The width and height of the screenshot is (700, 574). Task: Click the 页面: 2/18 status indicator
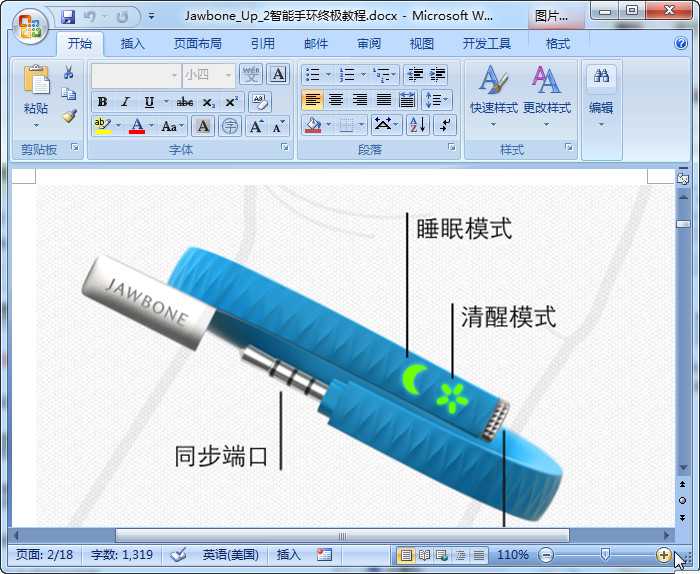45,555
